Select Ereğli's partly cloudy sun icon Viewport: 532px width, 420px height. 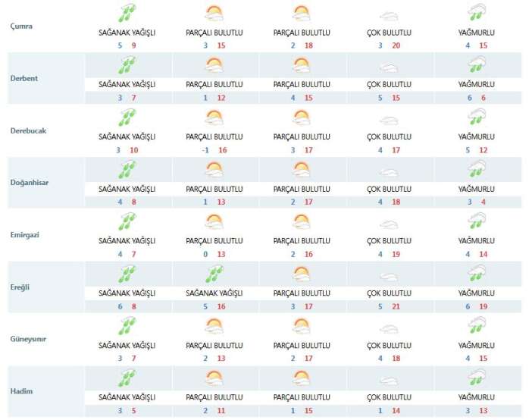pyautogui.click(x=301, y=274)
